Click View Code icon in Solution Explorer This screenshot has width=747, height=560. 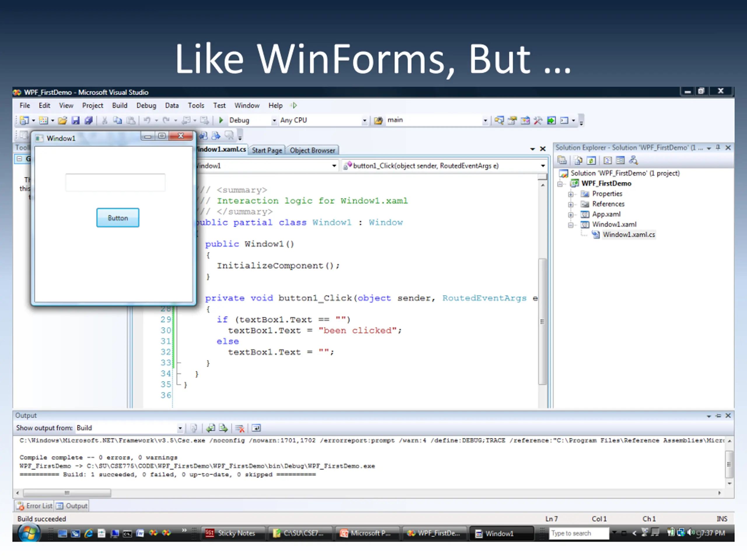607,160
